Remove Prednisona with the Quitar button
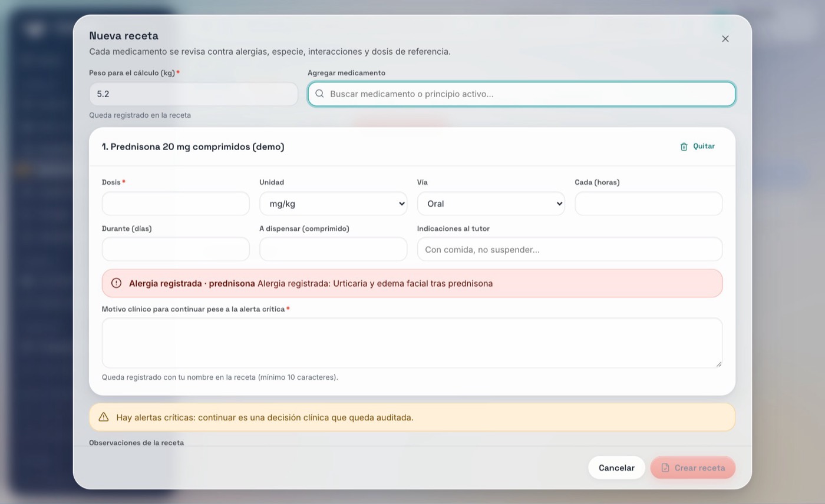This screenshot has width=825, height=504. pos(698,147)
